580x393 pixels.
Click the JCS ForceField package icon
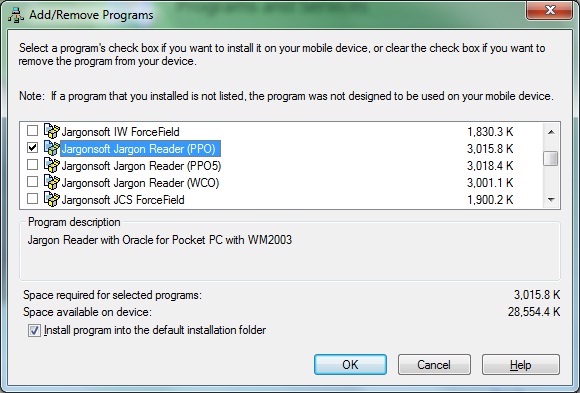coord(52,199)
